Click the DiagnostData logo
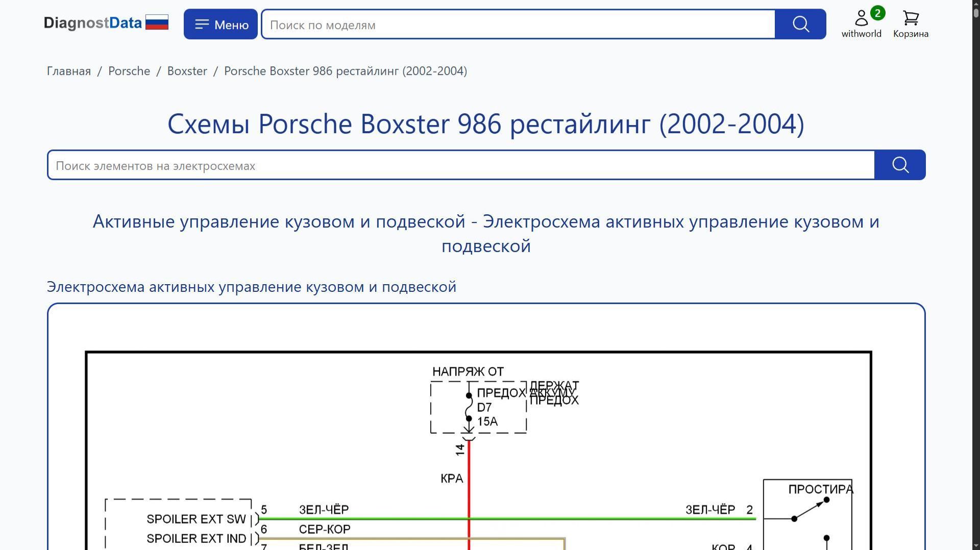This screenshot has height=550, width=980. (92, 23)
